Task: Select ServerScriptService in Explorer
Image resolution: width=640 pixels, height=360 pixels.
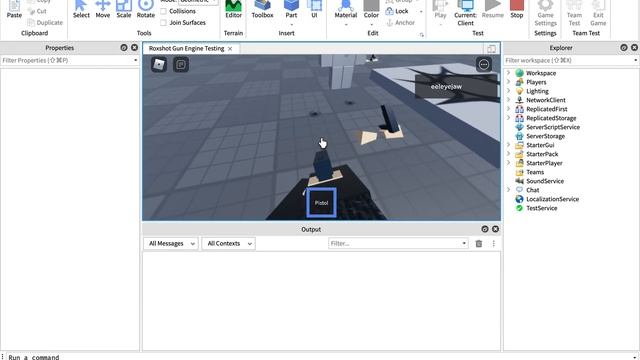Action: click(553, 127)
